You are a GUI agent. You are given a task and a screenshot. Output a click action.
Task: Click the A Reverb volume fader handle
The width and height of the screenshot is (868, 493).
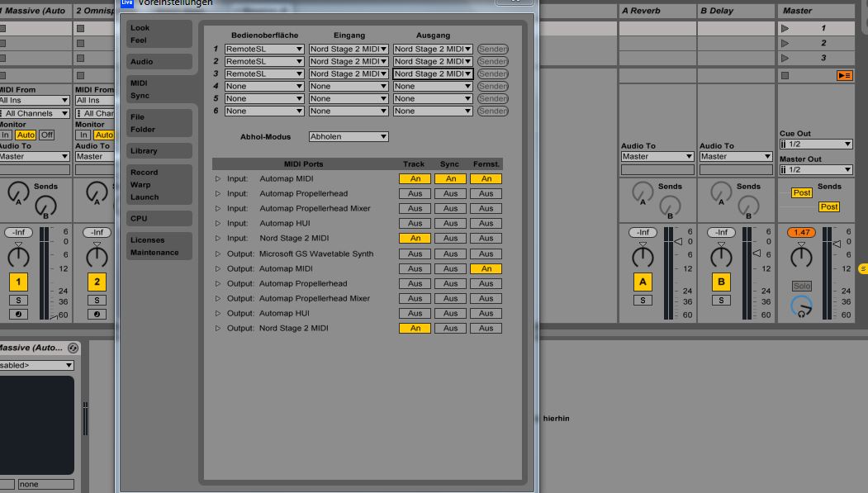tap(678, 242)
